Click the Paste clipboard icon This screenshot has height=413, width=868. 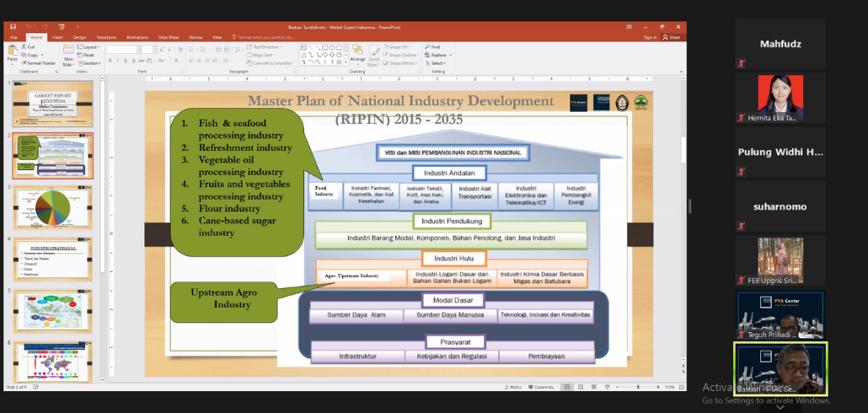(12, 53)
